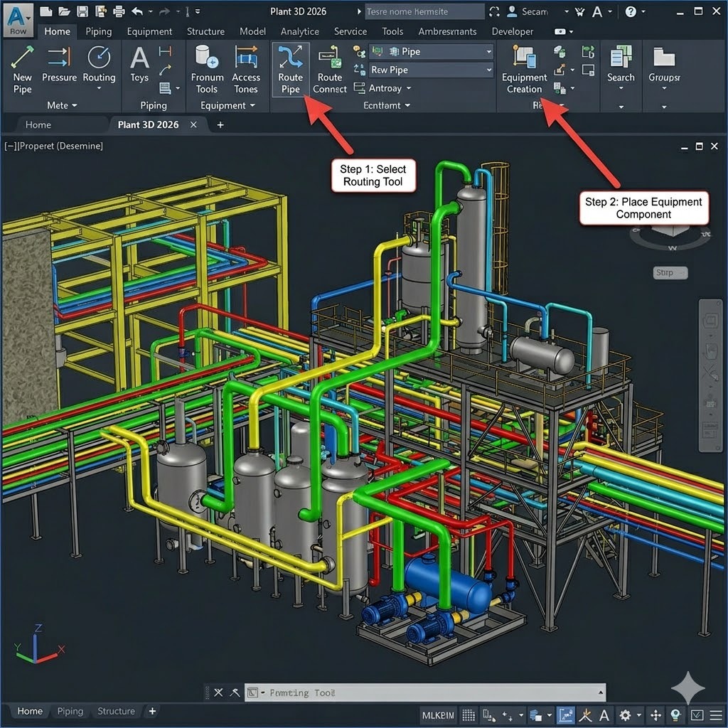Add a new layout tab at bottom
Screen dimensions: 728x728
pyautogui.click(x=152, y=711)
